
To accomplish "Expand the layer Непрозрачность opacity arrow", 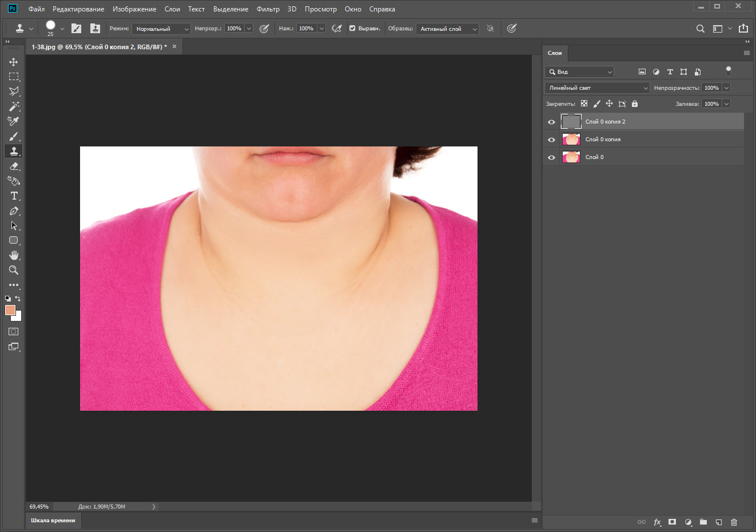I will 726,88.
